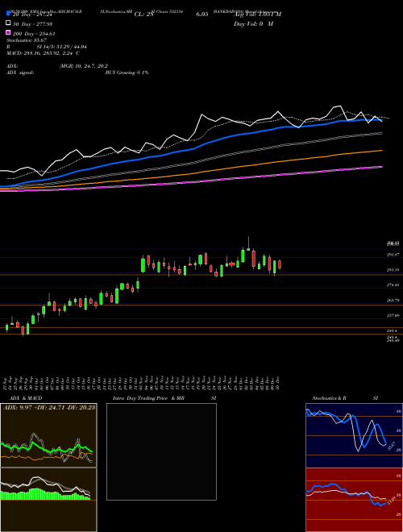The image size is (403, 532).
Task: Click the 'MACD: 288.16, 285.92, 2.24' readout
Action: pos(40,53)
